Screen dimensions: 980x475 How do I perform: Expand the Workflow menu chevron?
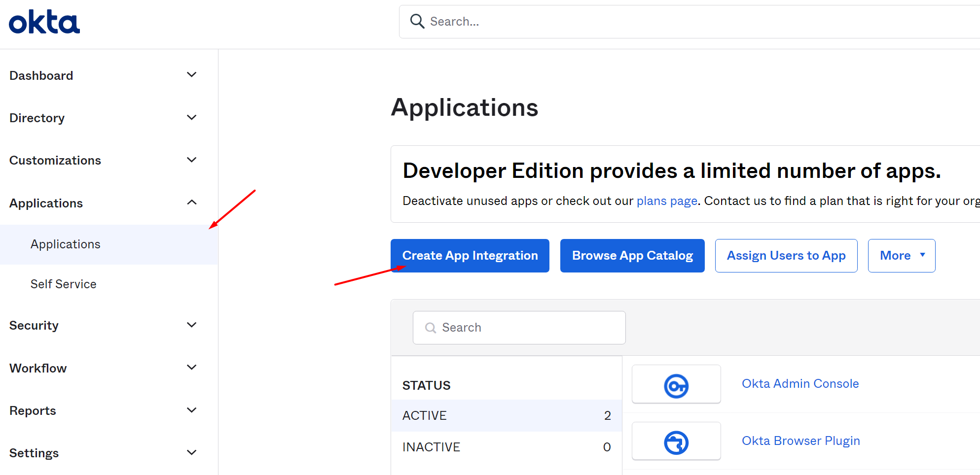tap(192, 368)
